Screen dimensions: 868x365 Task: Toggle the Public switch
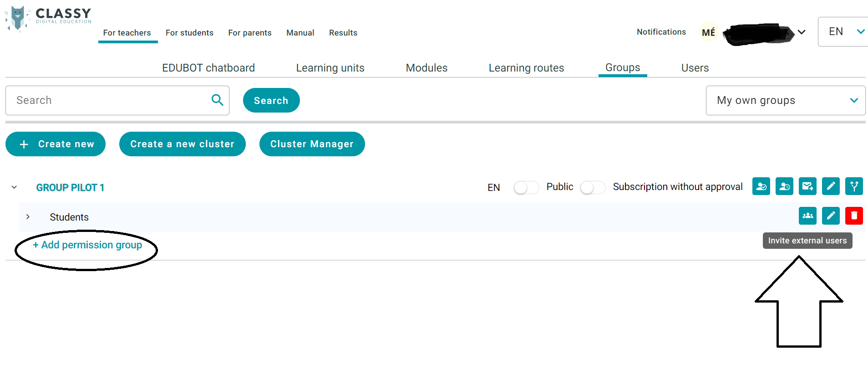click(x=526, y=188)
